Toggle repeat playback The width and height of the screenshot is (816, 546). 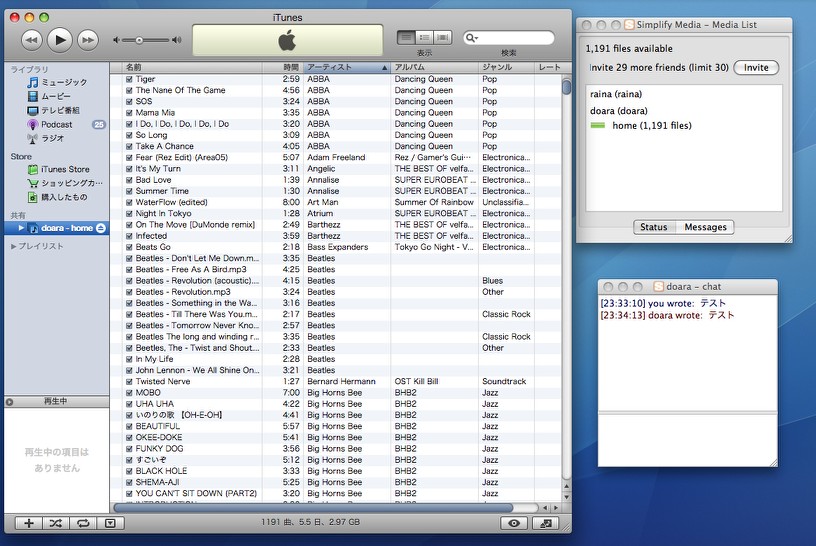[83, 523]
